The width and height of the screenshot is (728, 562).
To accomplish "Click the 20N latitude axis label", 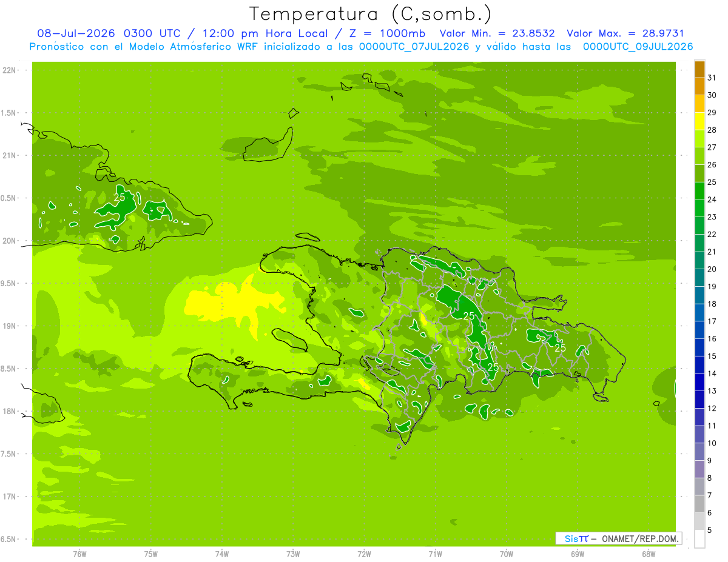I will click(9, 241).
